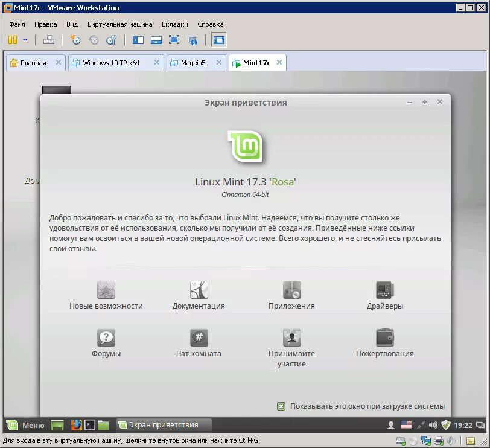Uncheck show this window at system startup

[281, 406]
